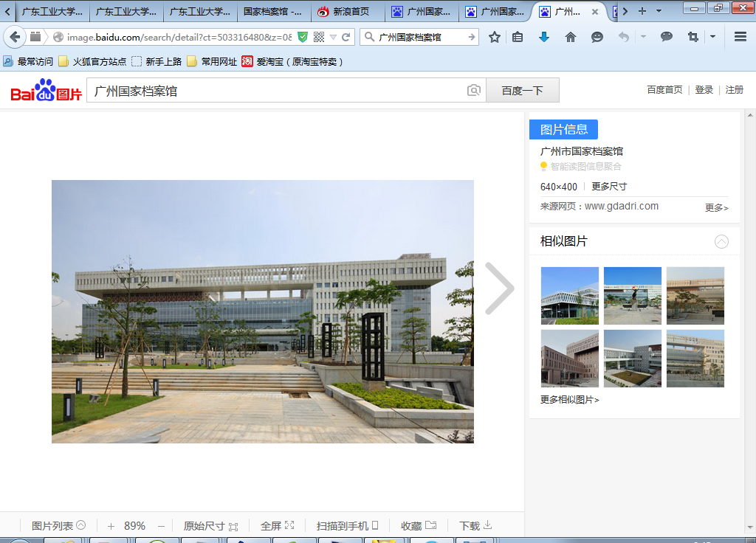Switch to the 国家档案馆 tab

272,11
